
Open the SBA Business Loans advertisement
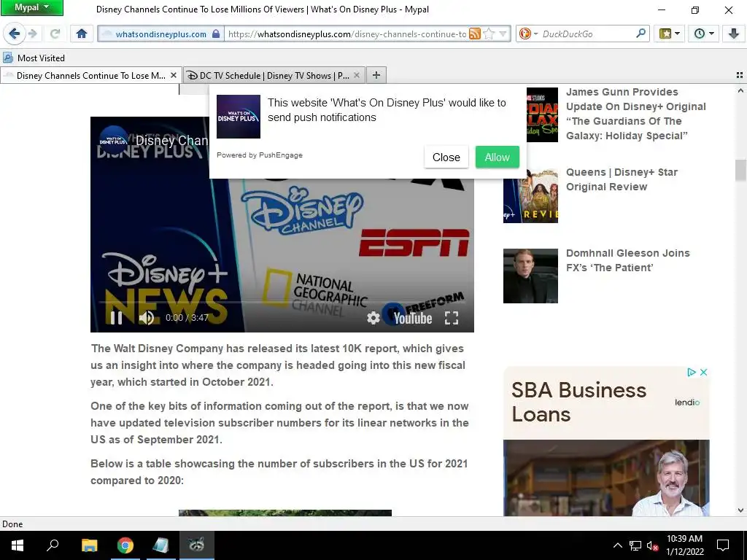606,441
